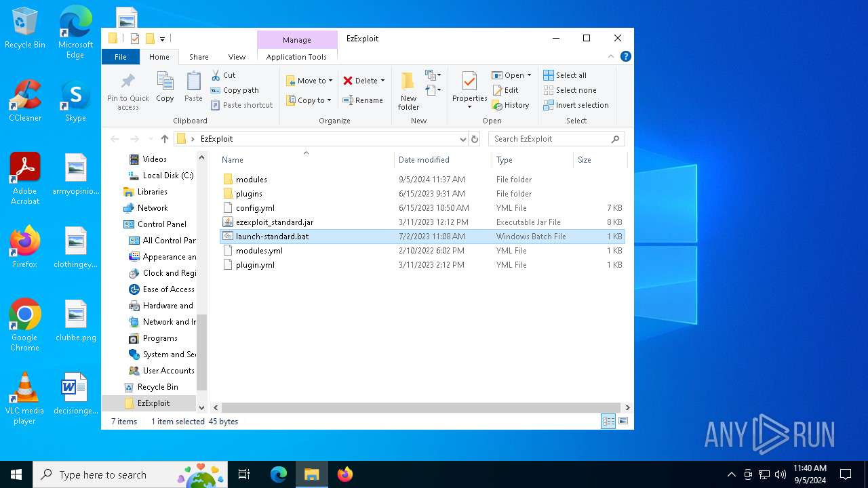The width and height of the screenshot is (868, 488).
Task: Open Explorer Help question mark icon
Action: coord(626,56)
